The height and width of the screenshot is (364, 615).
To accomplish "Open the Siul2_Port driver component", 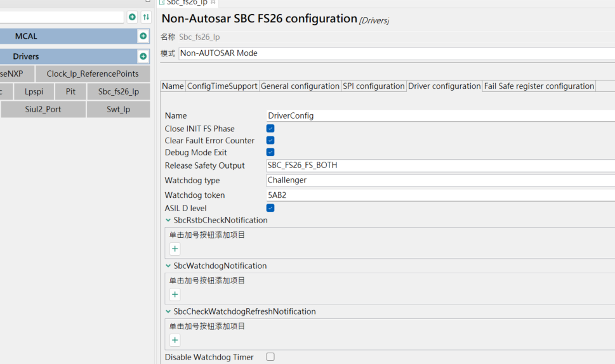I will (x=43, y=109).
